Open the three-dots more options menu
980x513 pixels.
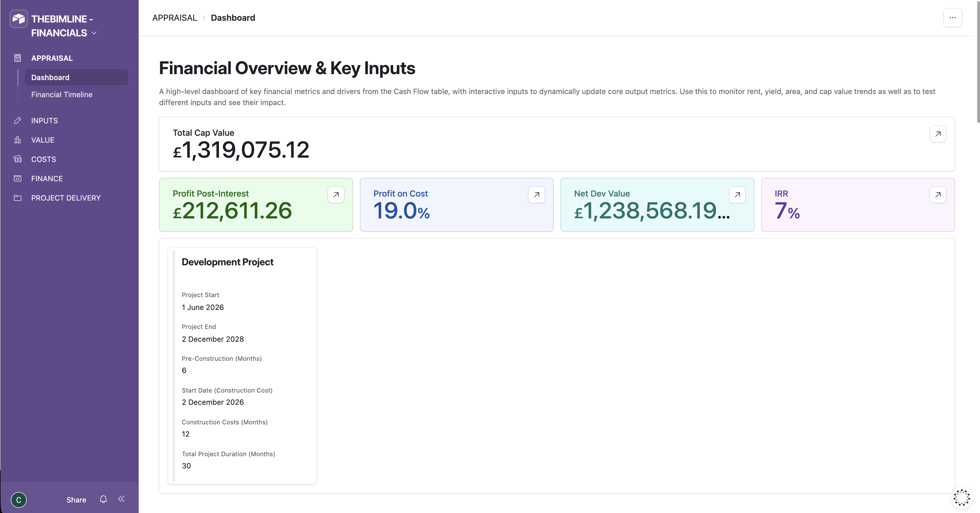[953, 18]
